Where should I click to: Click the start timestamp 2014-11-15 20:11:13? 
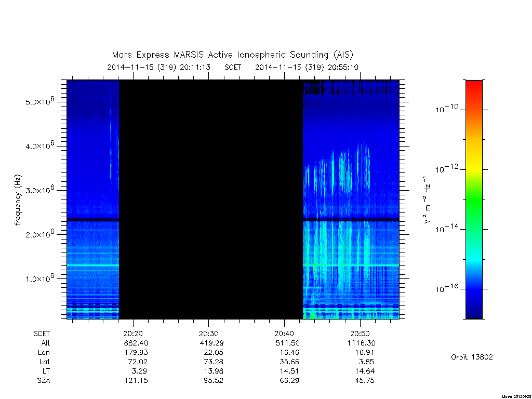(159, 67)
